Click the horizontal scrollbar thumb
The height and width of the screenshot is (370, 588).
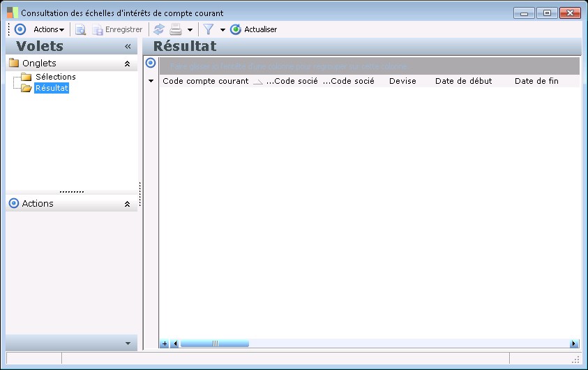[215, 343]
